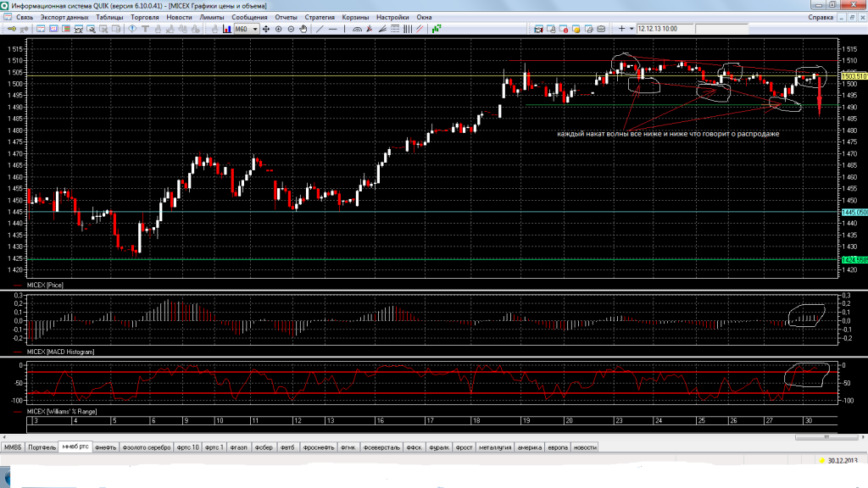
Task: Select the hand pan tool
Action: tap(303, 29)
